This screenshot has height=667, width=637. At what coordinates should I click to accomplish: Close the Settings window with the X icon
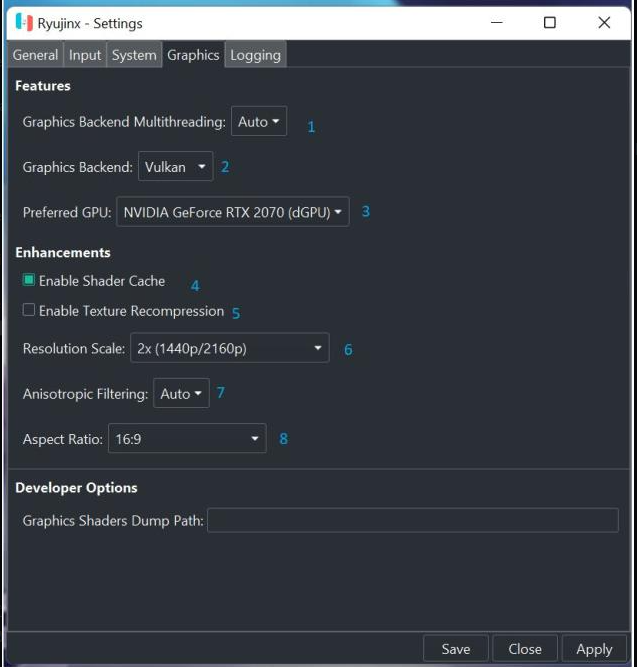coord(604,22)
